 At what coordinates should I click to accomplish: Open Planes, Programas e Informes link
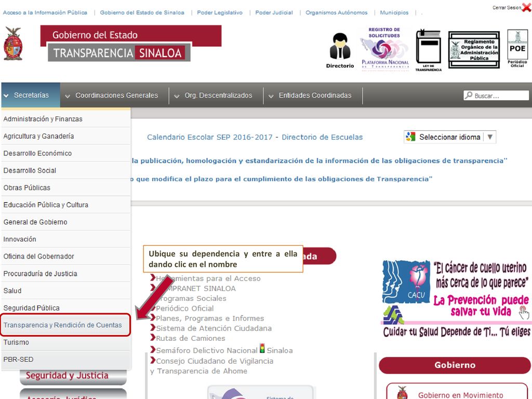click(210, 318)
